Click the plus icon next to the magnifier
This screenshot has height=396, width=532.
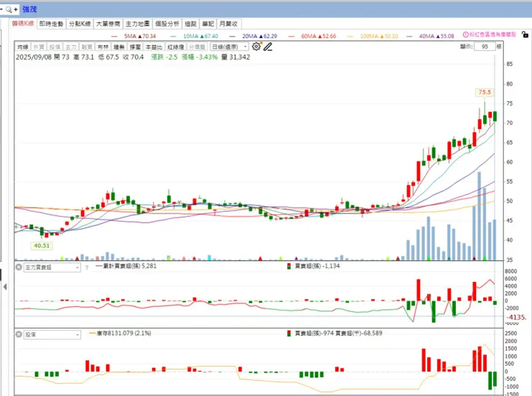click(16, 9)
